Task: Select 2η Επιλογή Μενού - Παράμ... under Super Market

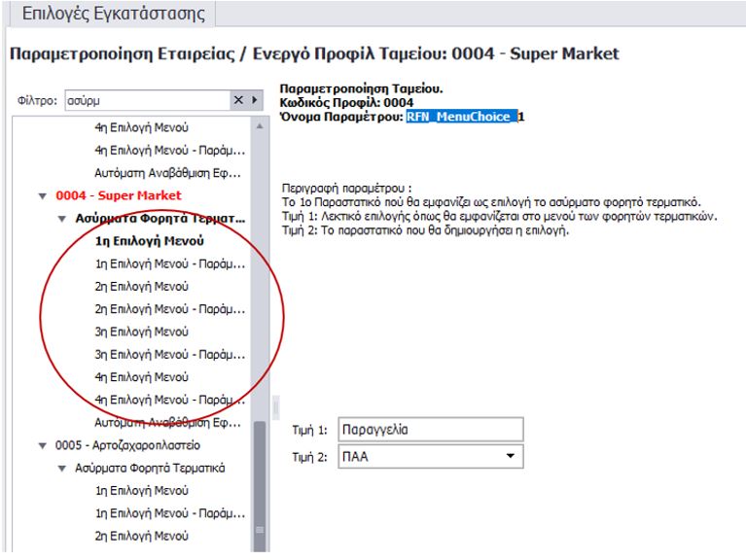Action: 169,309
